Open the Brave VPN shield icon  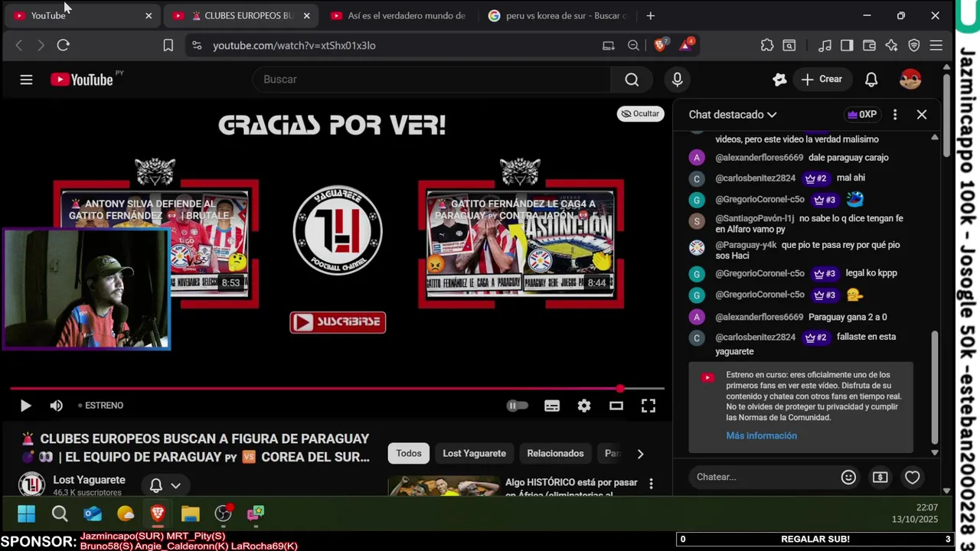click(x=913, y=45)
